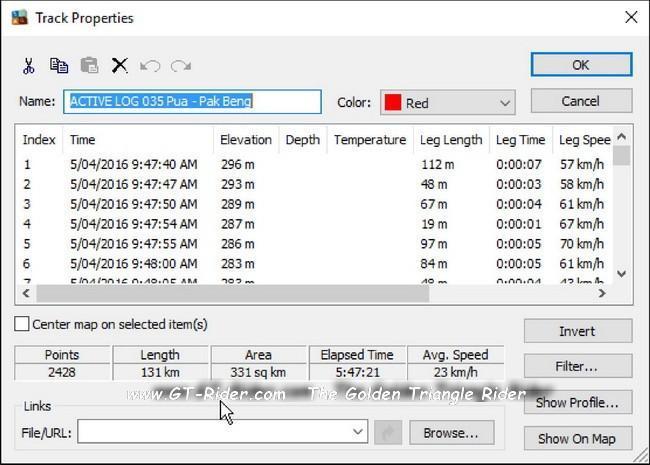Click the track Name text field
650x465 pixels.
pos(193,102)
